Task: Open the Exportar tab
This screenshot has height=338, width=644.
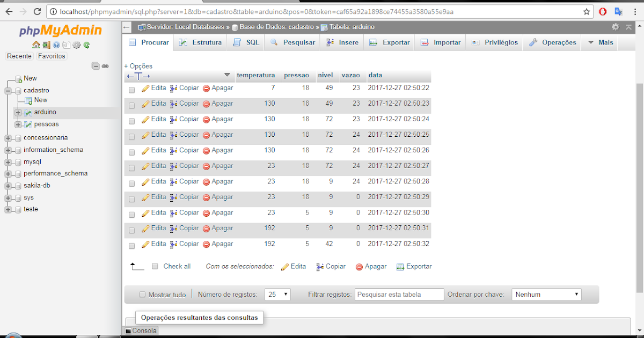Action: 389,42
